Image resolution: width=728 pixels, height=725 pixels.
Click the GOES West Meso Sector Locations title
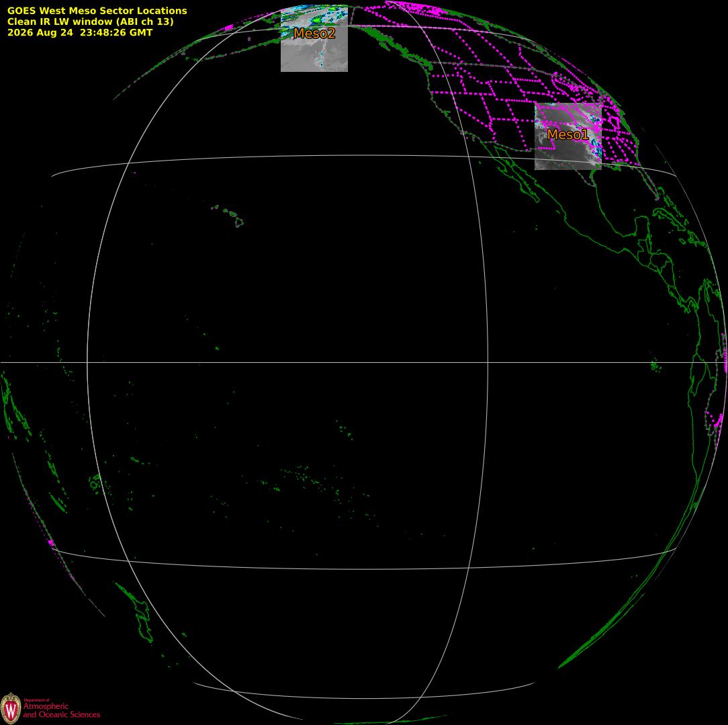tap(97, 11)
